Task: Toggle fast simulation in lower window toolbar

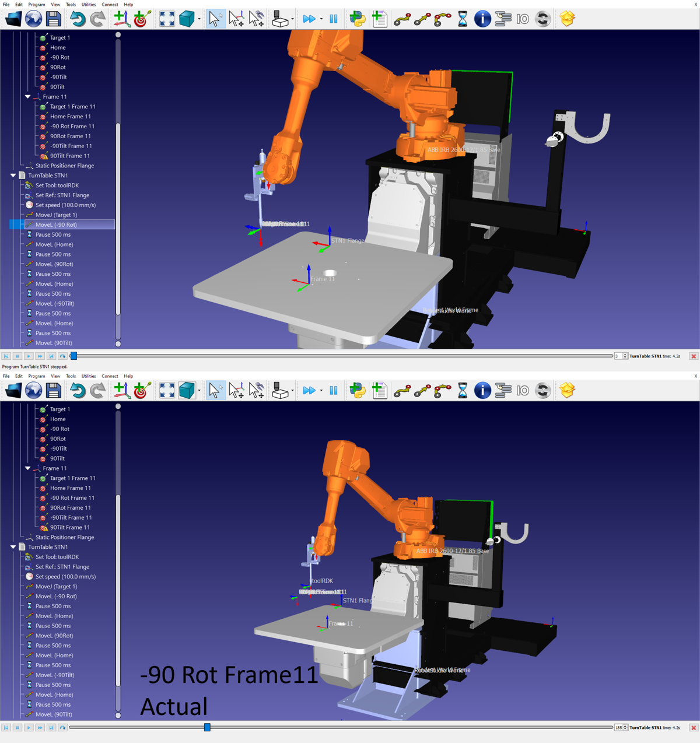Action: click(x=309, y=391)
